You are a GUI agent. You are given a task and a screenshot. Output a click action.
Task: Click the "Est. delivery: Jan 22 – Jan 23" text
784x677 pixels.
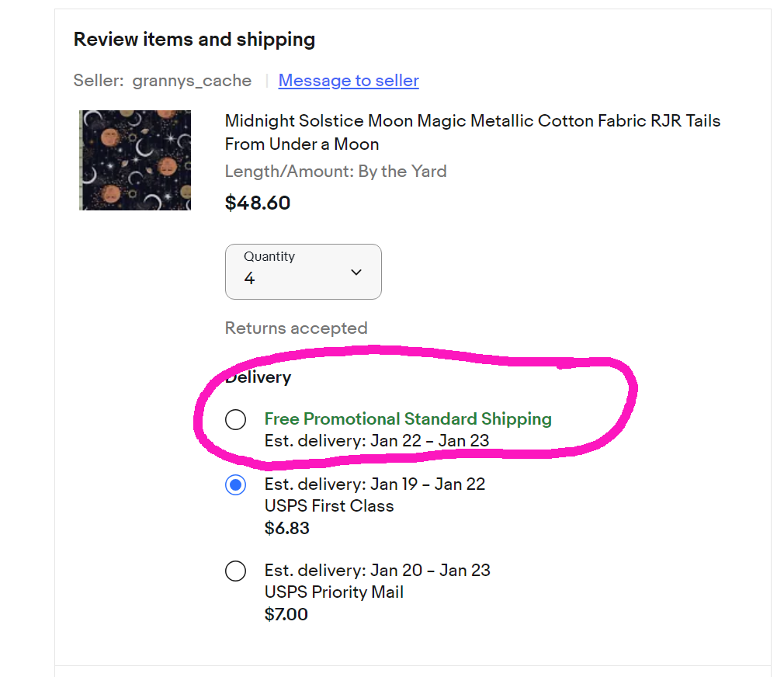tap(376, 441)
